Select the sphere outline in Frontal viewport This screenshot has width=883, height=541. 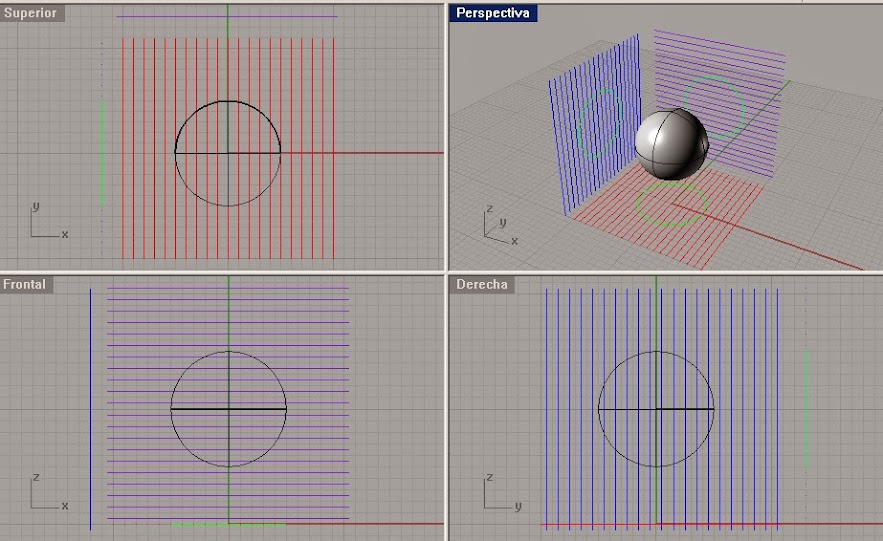pos(229,409)
